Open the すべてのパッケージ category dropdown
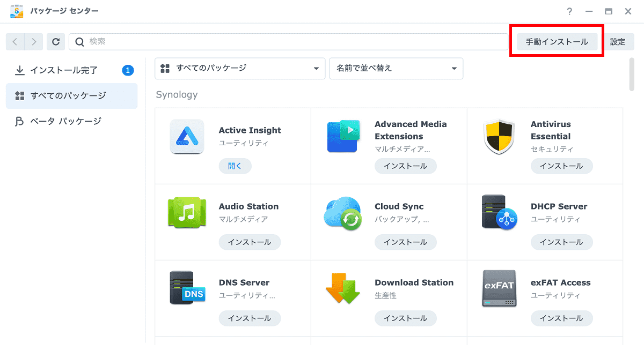This screenshot has height=350, width=644. click(x=240, y=69)
